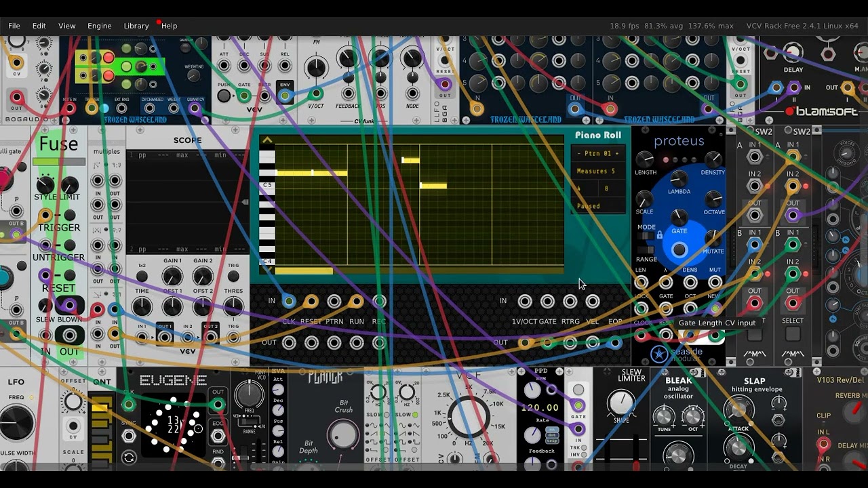
Task: Click the Slew Limiter SHAPE knob
Action: [621, 404]
